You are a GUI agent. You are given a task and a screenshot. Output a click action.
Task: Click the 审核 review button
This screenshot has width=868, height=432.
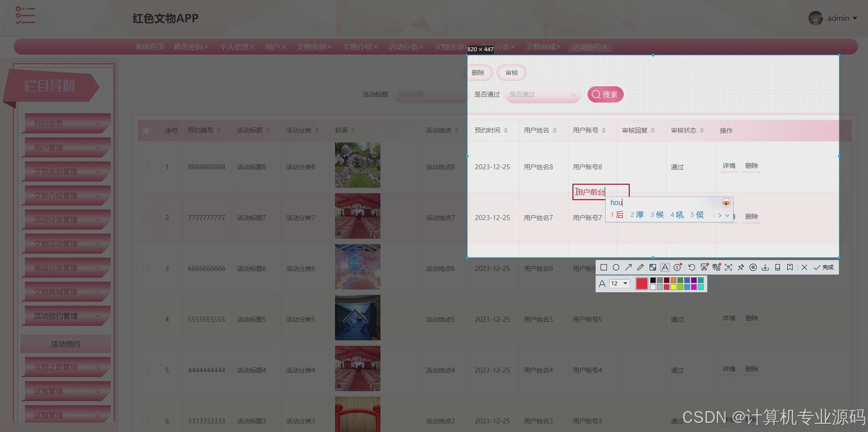pyautogui.click(x=511, y=73)
